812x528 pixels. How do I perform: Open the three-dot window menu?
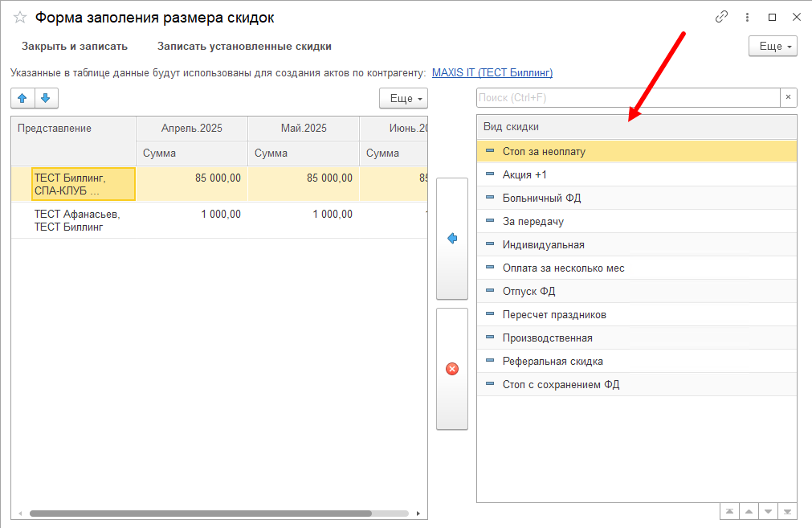pyautogui.click(x=747, y=17)
